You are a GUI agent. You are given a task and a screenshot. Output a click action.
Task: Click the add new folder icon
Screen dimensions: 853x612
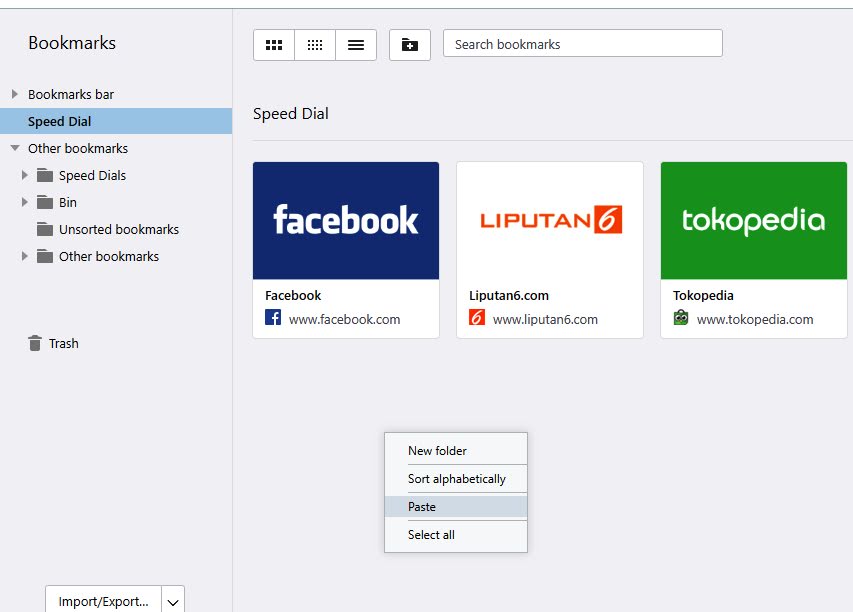coord(410,45)
